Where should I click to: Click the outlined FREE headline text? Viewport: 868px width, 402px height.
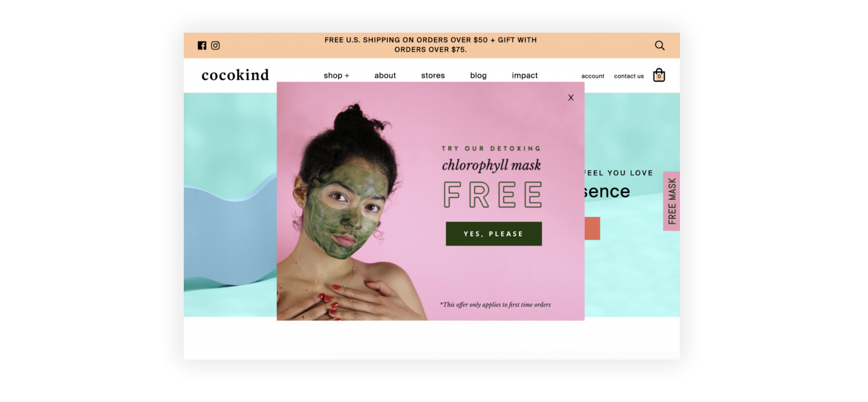pos(493,194)
